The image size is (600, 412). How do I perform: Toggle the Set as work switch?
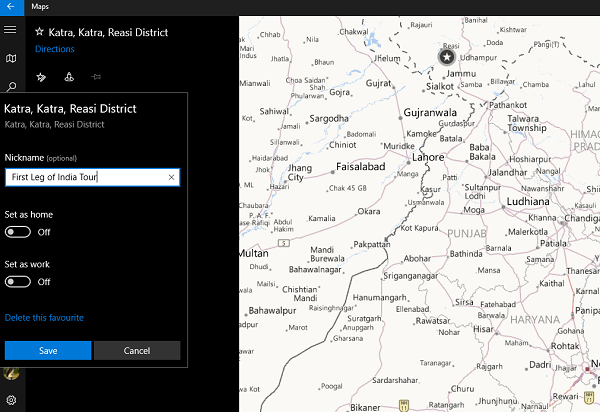pyautogui.click(x=18, y=282)
